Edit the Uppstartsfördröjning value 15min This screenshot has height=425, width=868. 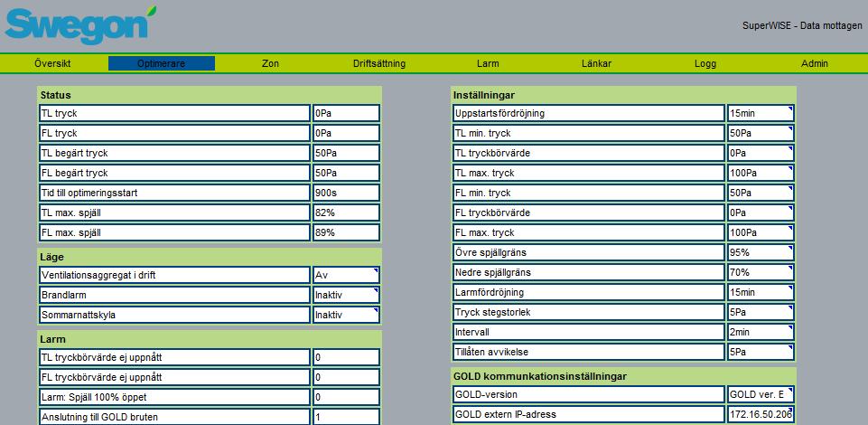[761, 113]
